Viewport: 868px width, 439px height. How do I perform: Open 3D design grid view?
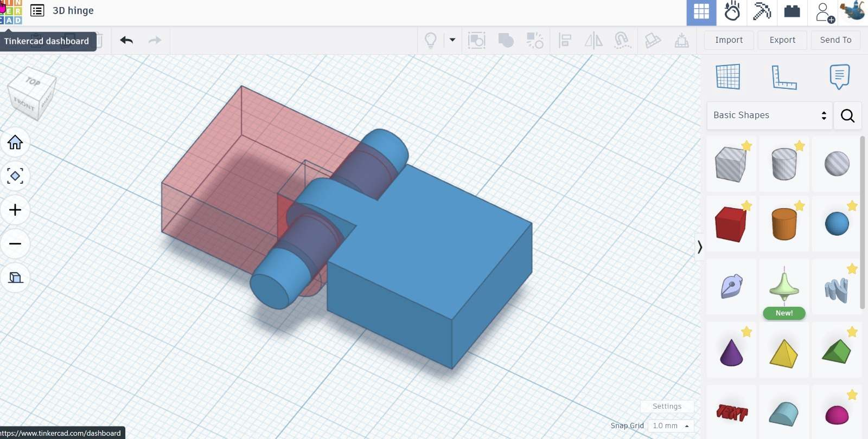pos(701,12)
